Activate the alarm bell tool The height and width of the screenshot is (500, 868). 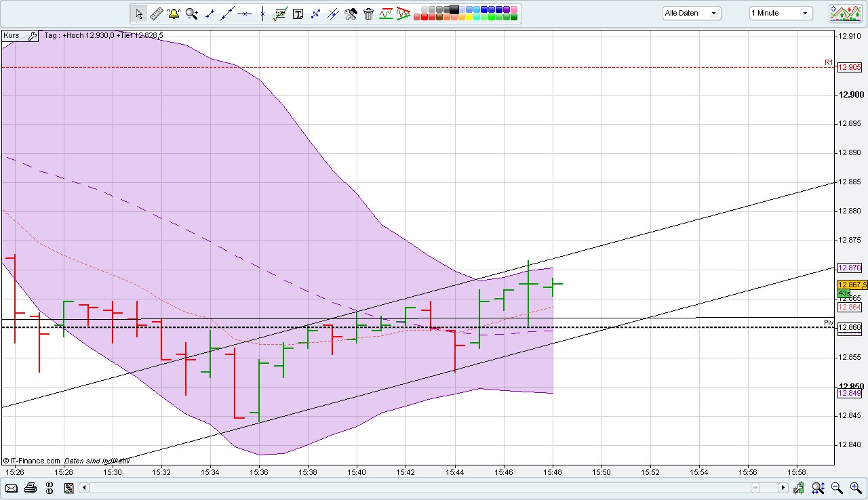174,14
